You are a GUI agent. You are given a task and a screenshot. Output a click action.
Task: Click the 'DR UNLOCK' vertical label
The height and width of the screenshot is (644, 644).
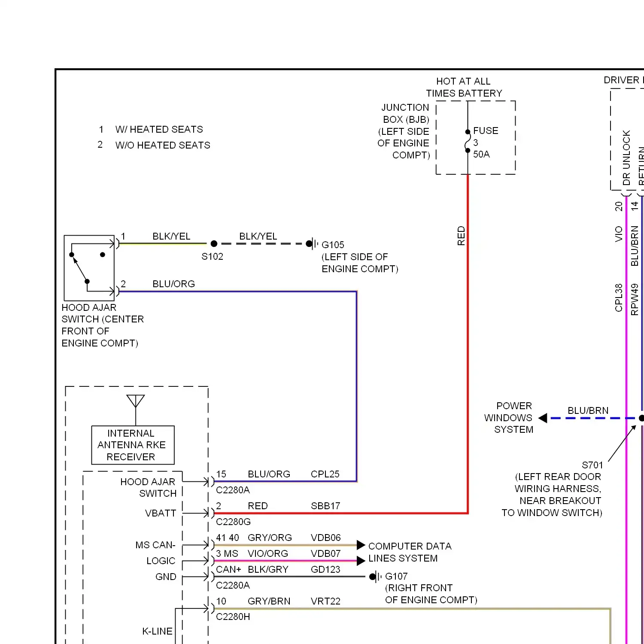coord(626,158)
